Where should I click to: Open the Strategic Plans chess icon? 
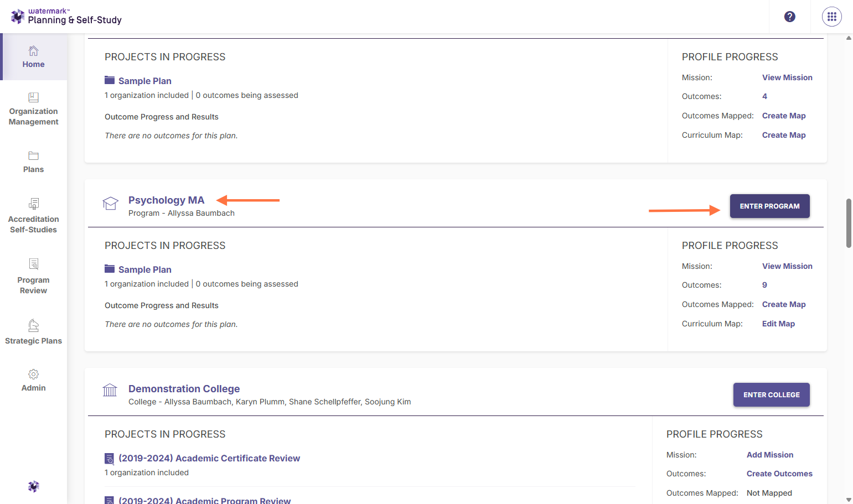[x=34, y=325]
